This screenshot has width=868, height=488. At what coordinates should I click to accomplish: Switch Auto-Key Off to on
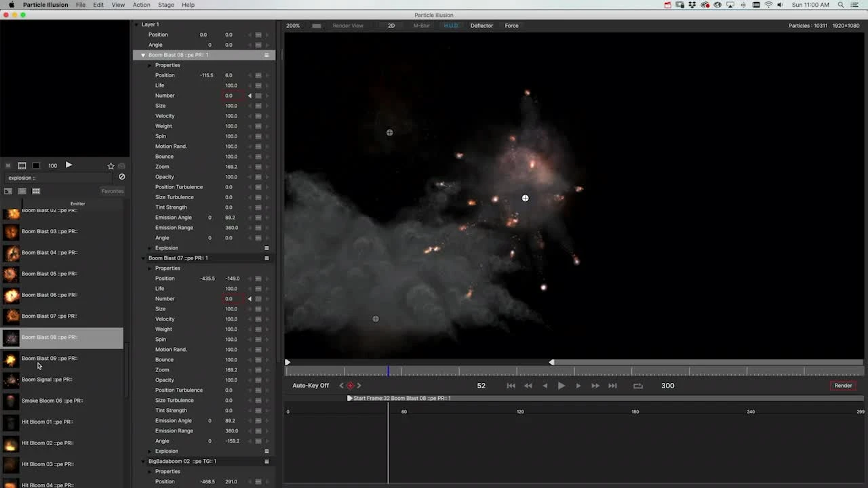pos(310,385)
